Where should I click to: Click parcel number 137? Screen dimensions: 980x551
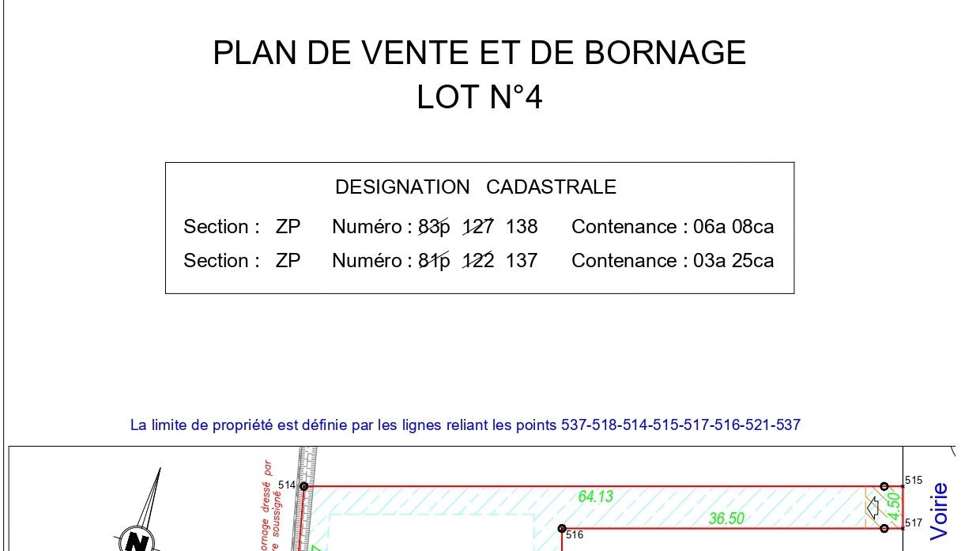tap(522, 261)
